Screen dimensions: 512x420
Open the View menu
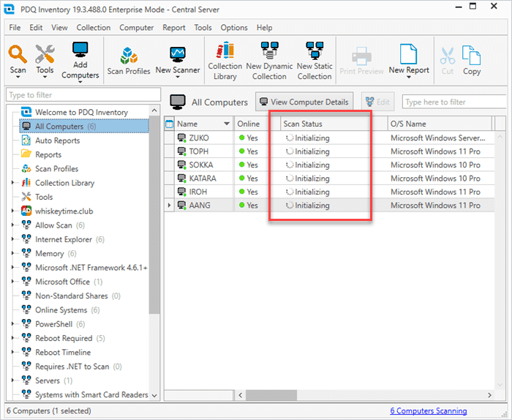point(59,28)
